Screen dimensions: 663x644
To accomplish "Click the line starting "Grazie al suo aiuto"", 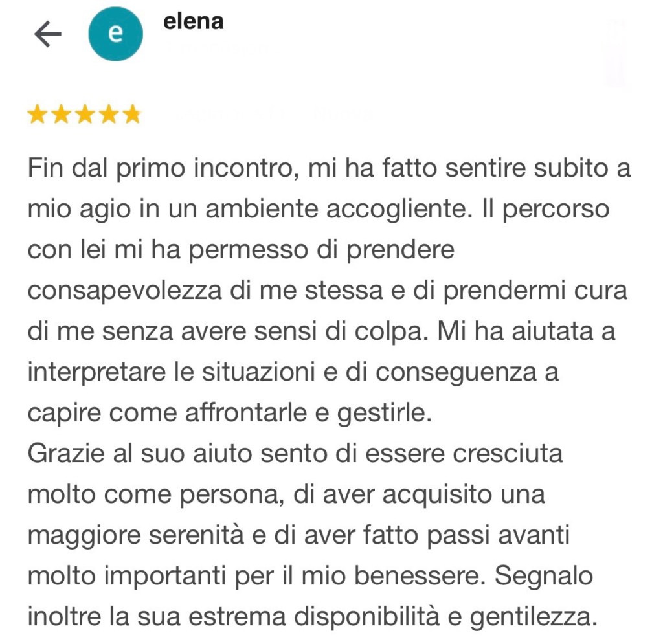I will 295,453.
